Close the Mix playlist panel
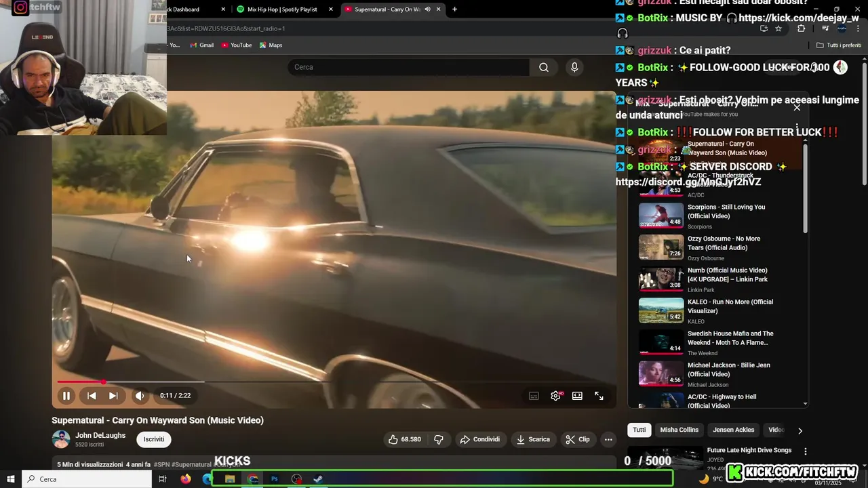The width and height of the screenshot is (868, 488). point(797,107)
